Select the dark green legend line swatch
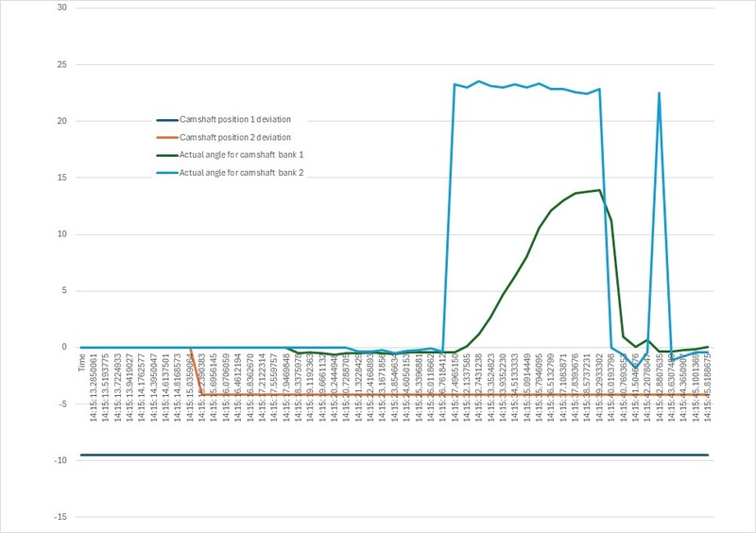The image size is (756, 533). 168,155
